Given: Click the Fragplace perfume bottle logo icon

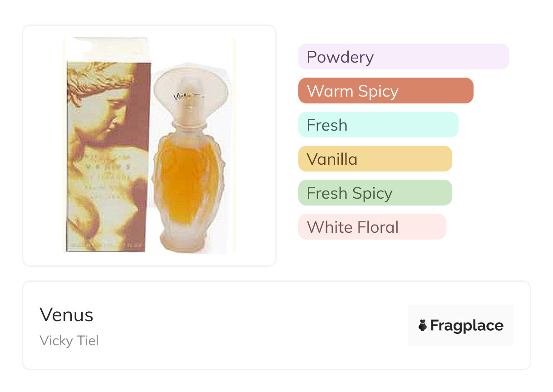Looking at the screenshot, I should [x=423, y=325].
